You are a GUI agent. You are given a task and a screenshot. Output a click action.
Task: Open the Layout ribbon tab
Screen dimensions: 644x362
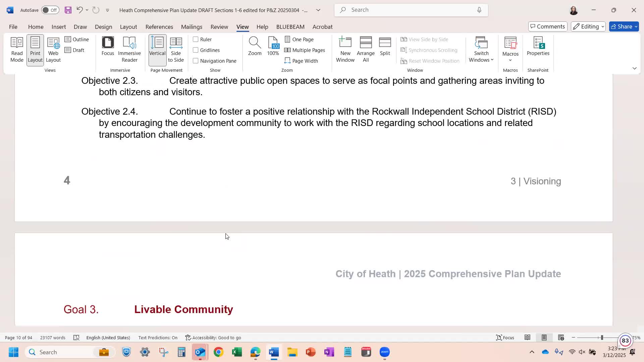(128, 27)
